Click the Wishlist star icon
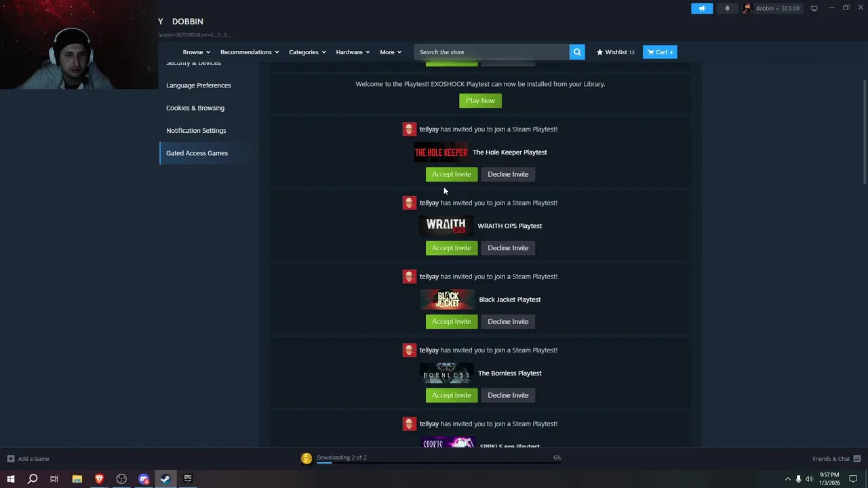The height and width of the screenshot is (488, 868). (x=599, y=52)
